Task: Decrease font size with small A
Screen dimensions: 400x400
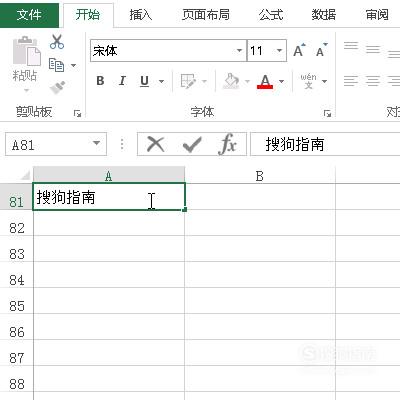Action: pyautogui.click(x=322, y=50)
